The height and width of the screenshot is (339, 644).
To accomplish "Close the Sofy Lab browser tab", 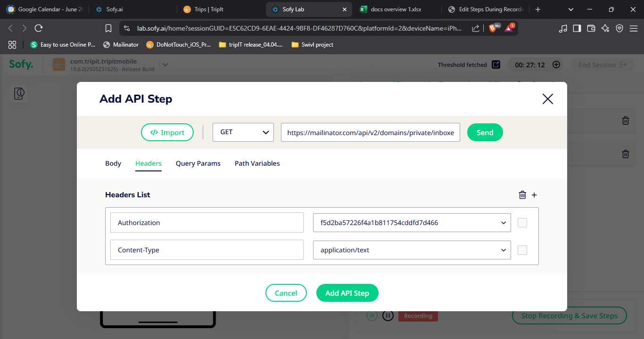I will (x=345, y=9).
